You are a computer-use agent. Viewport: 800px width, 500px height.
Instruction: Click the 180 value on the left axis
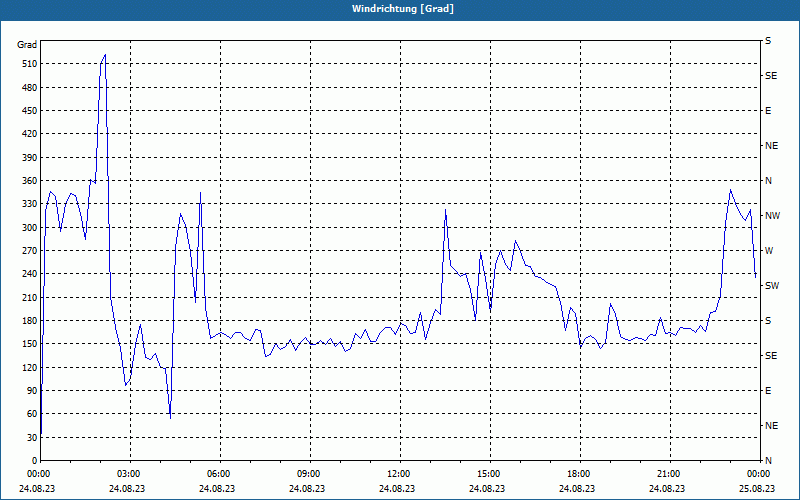tap(30, 320)
